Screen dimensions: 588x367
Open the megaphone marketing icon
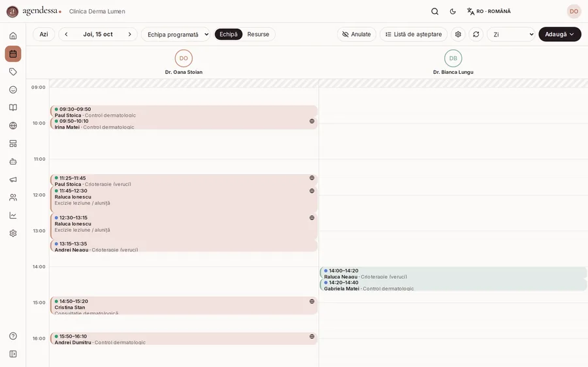[x=13, y=180]
